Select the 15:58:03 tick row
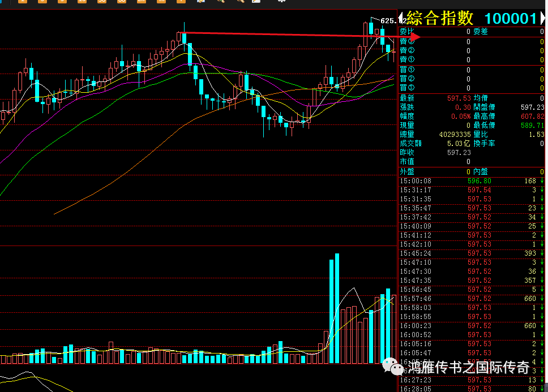548x392 pixels. click(x=472, y=308)
